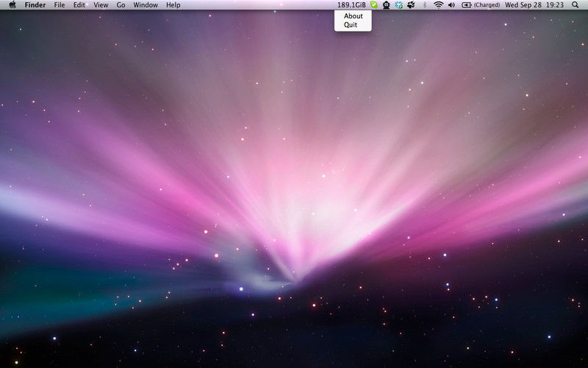This screenshot has width=588, height=368.
Task: Open the Go menu
Action: (x=121, y=5)
